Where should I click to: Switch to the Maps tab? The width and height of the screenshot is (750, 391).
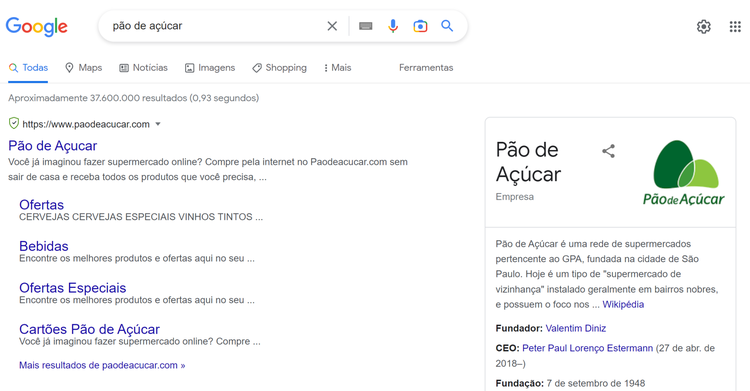pos(84,67)
